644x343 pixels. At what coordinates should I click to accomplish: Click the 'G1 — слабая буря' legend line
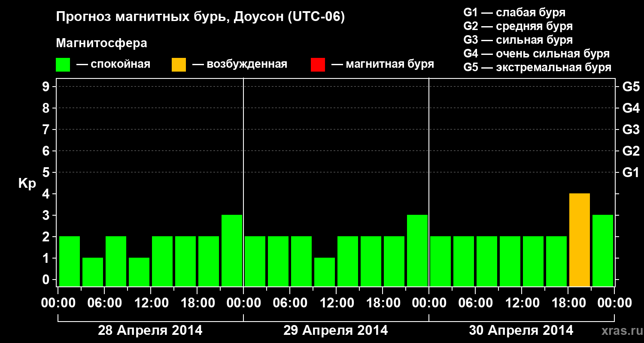[514, 12]
